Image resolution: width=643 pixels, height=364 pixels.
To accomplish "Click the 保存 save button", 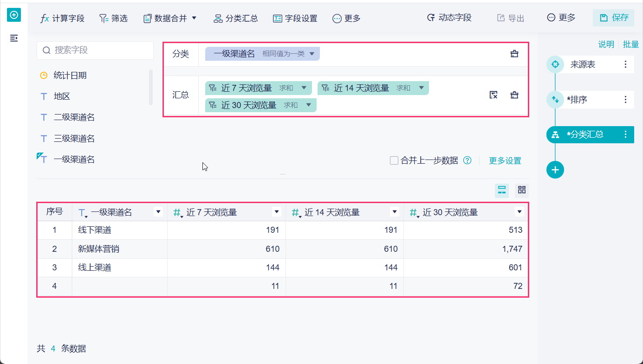I will [613, 18].
